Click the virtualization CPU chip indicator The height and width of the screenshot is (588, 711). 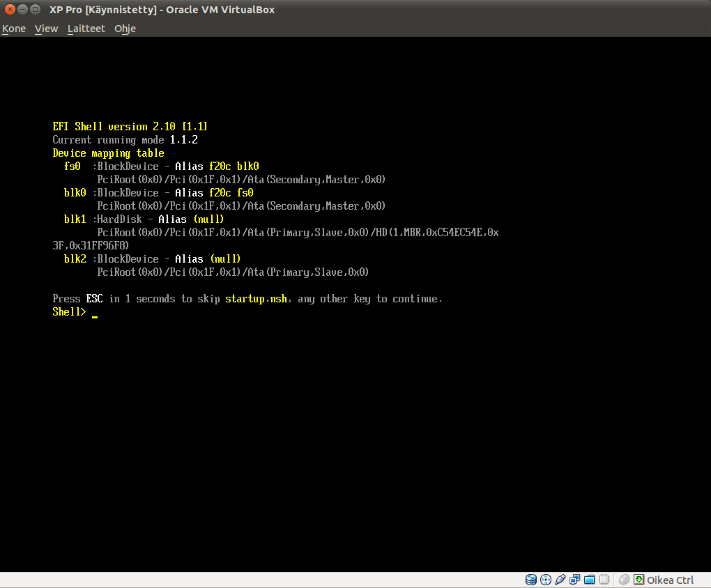604,580
